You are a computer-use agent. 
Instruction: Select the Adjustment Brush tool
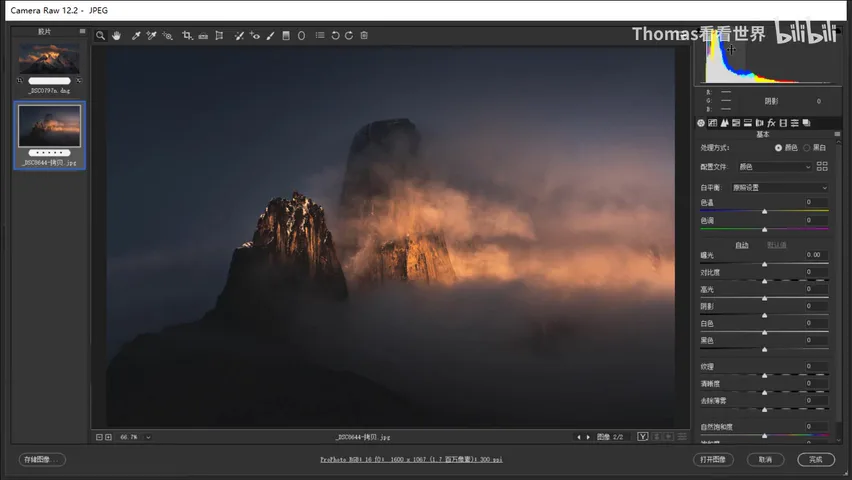[270, 35]
